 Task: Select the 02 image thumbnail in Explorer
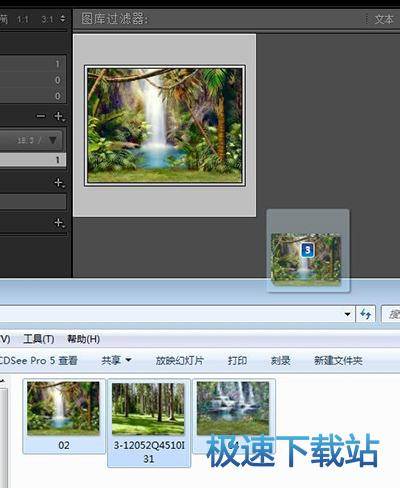63,408
